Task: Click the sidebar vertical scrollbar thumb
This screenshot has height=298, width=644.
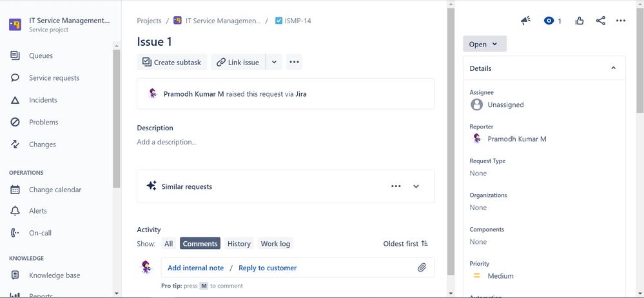Action: point(116,119)
